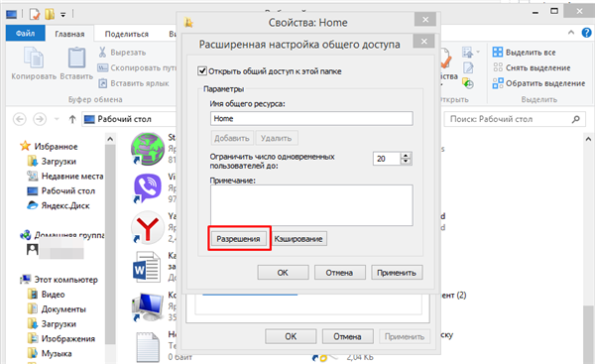Select Домашняя группа in navigation pane

[62, 235]
